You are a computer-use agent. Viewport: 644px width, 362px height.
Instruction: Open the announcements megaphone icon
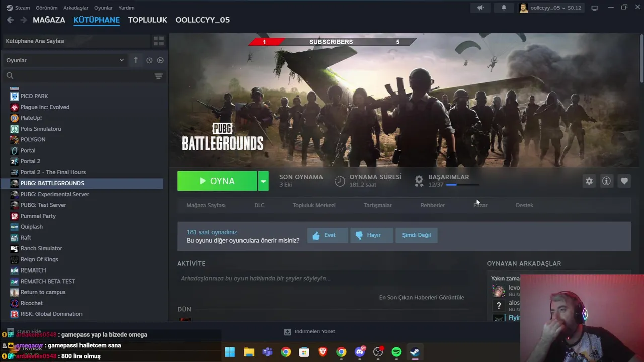[481, 8]
